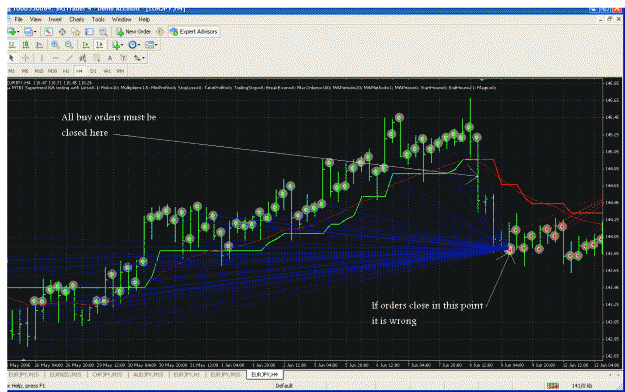Select the EURJPY,H4 chart tab
The width and height of the screenshot is (625, 392).
[265, 375]
